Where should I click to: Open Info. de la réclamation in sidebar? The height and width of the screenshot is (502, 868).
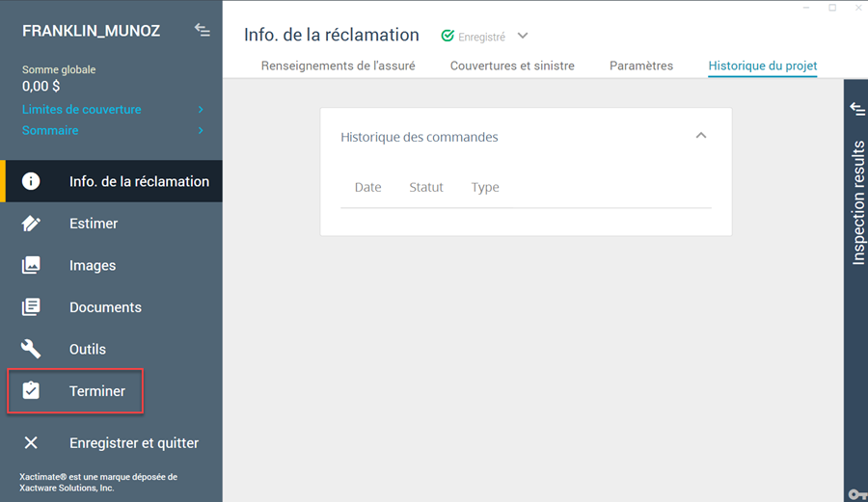coord(111,181)
